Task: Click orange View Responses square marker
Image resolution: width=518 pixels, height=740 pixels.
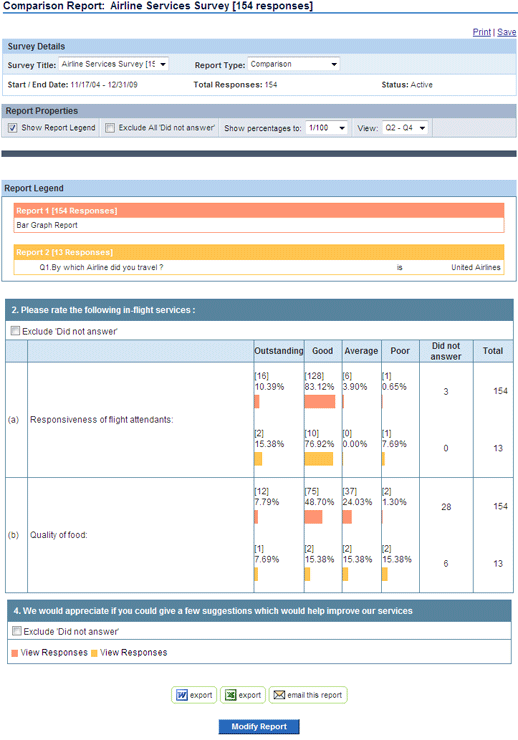Action: click(15, 653)
